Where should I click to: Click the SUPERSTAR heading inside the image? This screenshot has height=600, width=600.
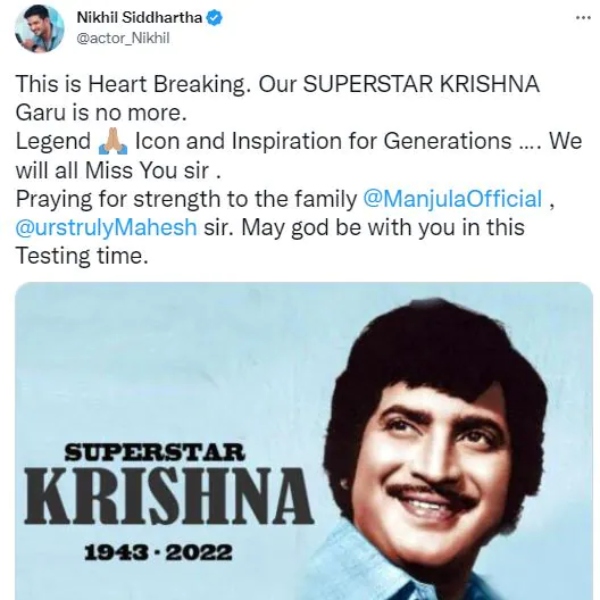[154, 452]
